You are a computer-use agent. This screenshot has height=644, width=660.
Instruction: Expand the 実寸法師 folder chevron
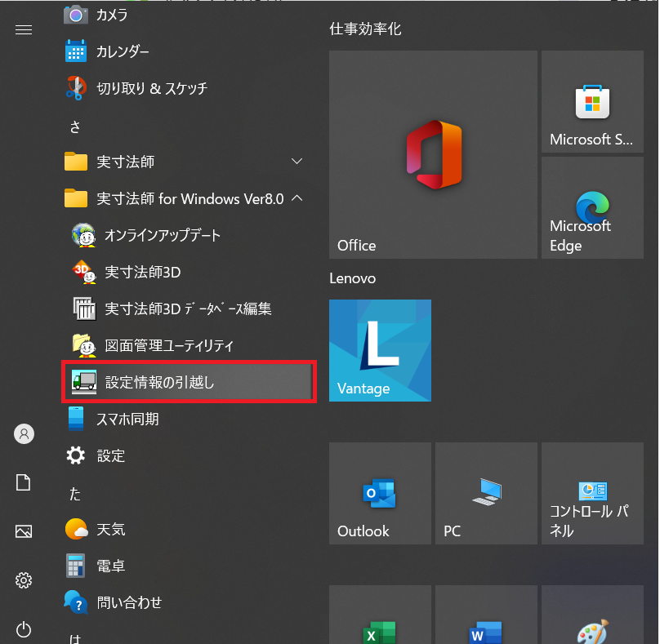pyautogui.click(x=297, y=162)
